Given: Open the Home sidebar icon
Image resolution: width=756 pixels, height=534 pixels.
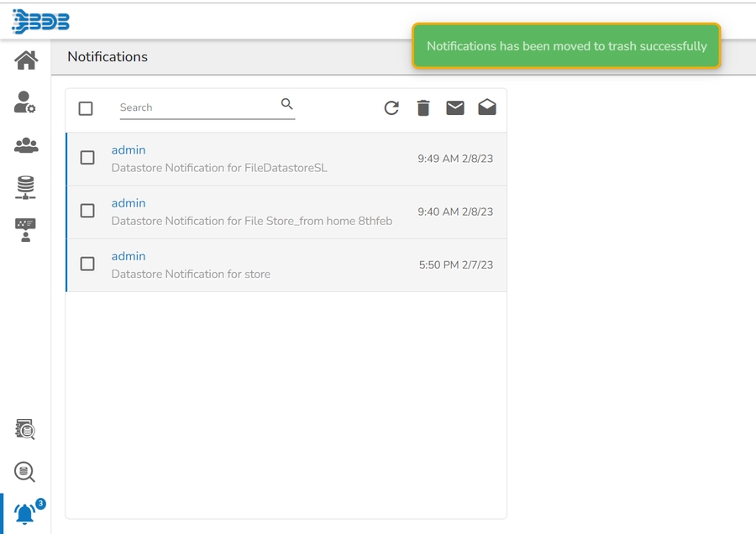Looking at the screenshot, I should [26, 60].
